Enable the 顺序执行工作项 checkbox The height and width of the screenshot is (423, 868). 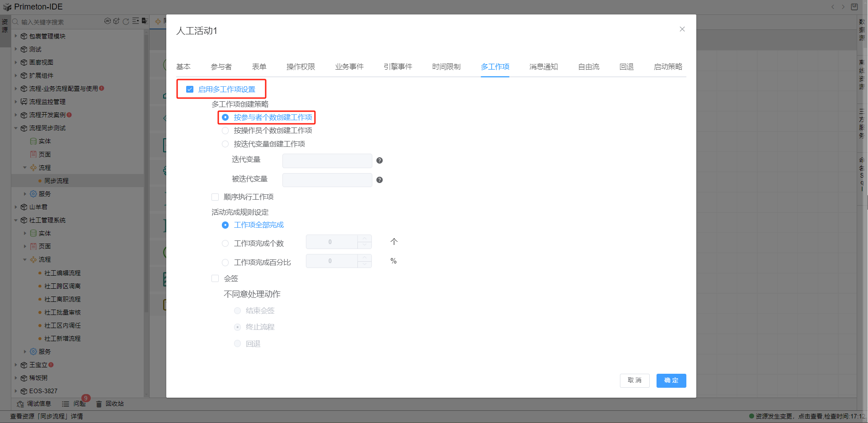click(215, 197)
